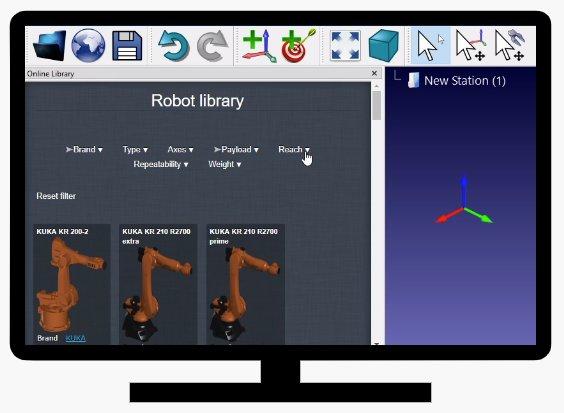Open online library globe icon

[x=88, y=46]
